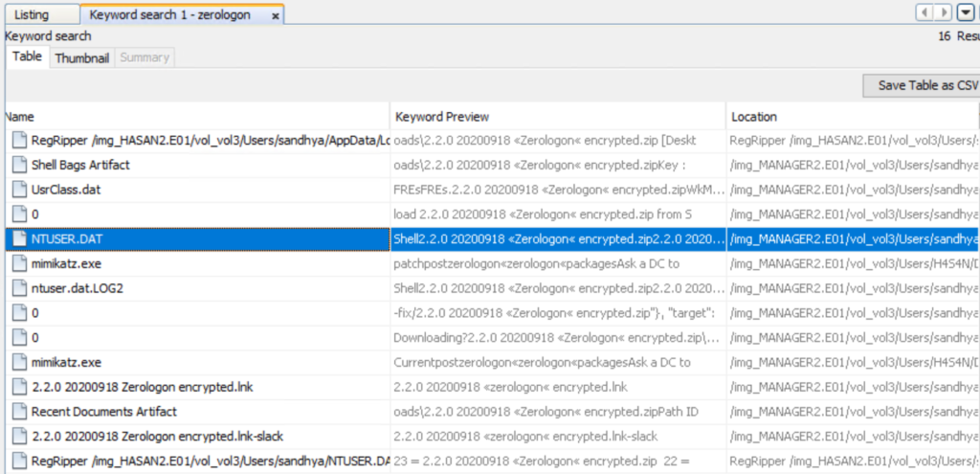Click preview 'Downloading?2.2.0 20200918' cell
Image resolution: width=980 pixels, height=474 pixels.
558,338
